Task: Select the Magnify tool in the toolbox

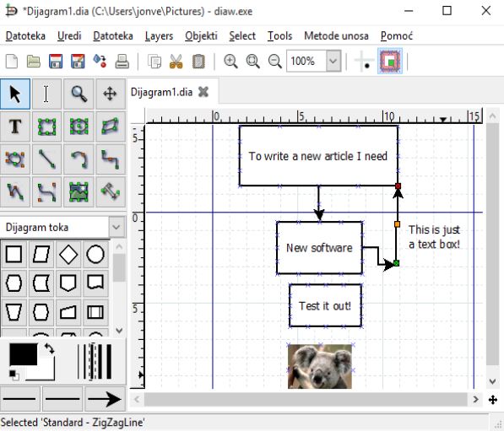Action: tap(79, 94)
